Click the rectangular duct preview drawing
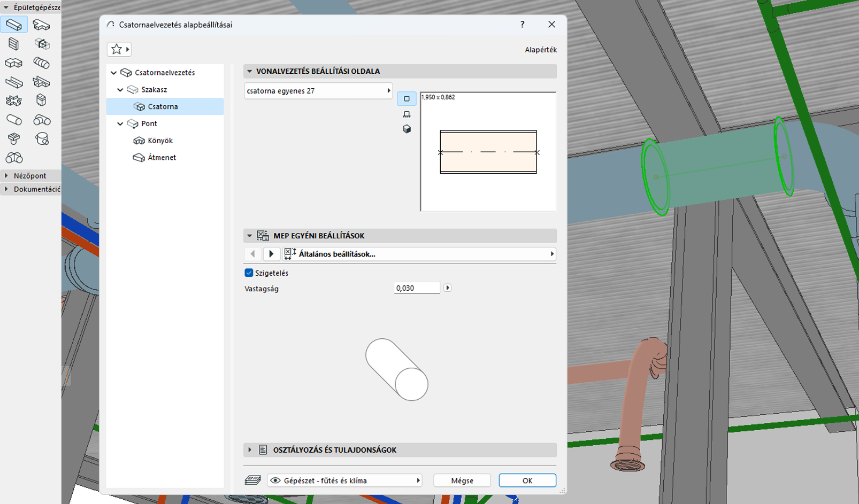The image size is (859, 504). point(488,152)
